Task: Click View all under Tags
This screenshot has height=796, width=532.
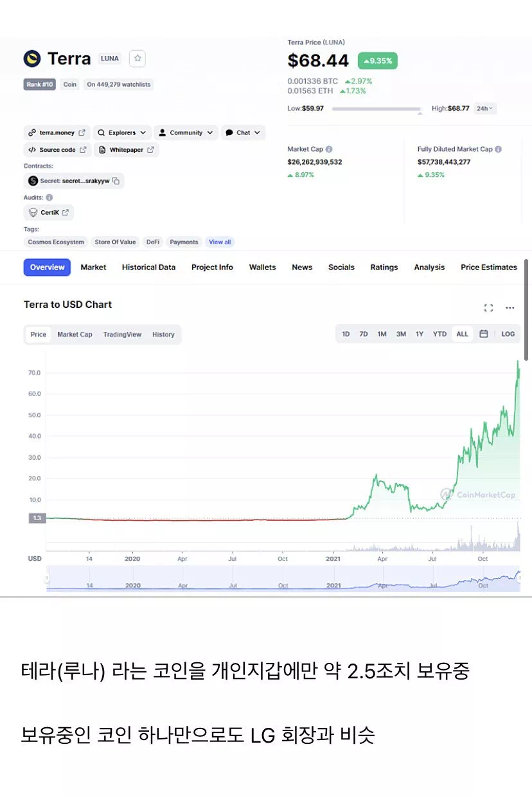Action: click(220, 242)
